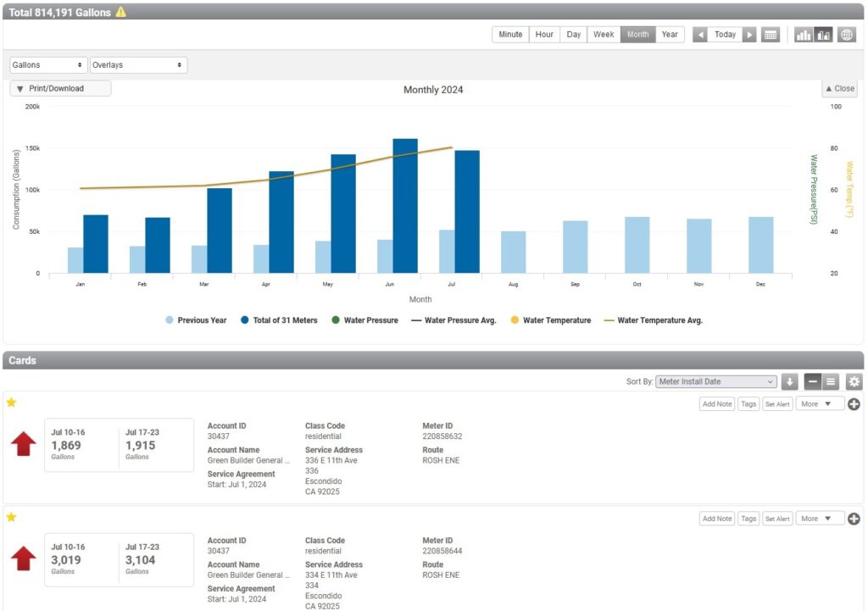Screen dimensions: 868x611
Task: Open the calendar date picker
Action: click(x=770, y=35)
